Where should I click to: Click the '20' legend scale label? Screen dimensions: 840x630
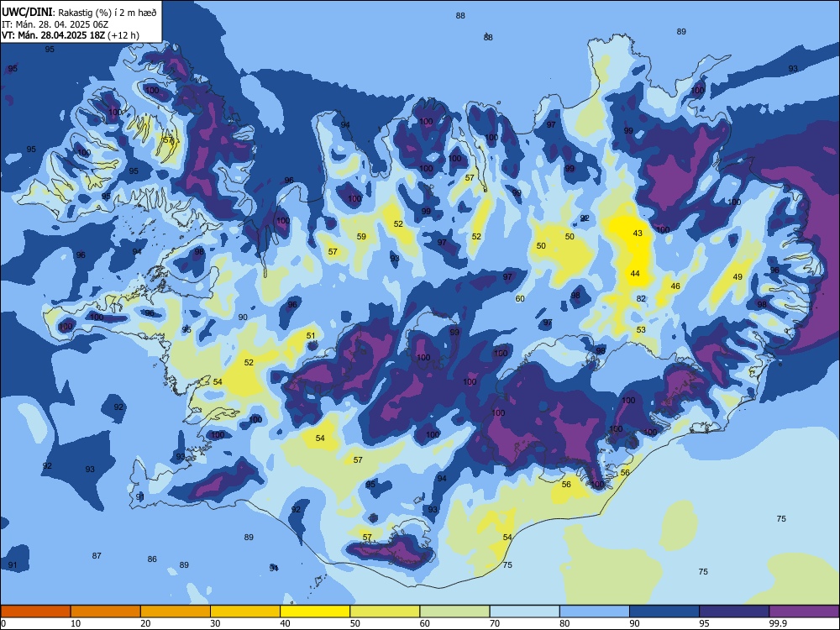145,623
